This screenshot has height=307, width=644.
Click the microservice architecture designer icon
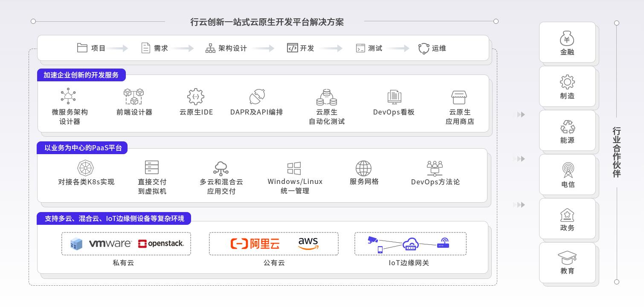68,96
